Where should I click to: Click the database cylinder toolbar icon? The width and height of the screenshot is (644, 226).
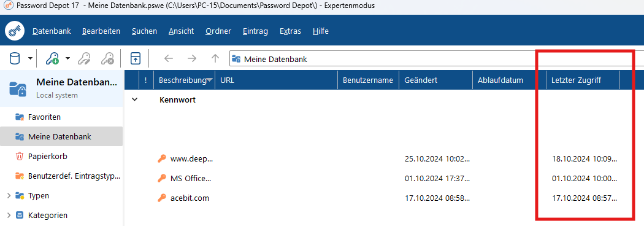14,59
